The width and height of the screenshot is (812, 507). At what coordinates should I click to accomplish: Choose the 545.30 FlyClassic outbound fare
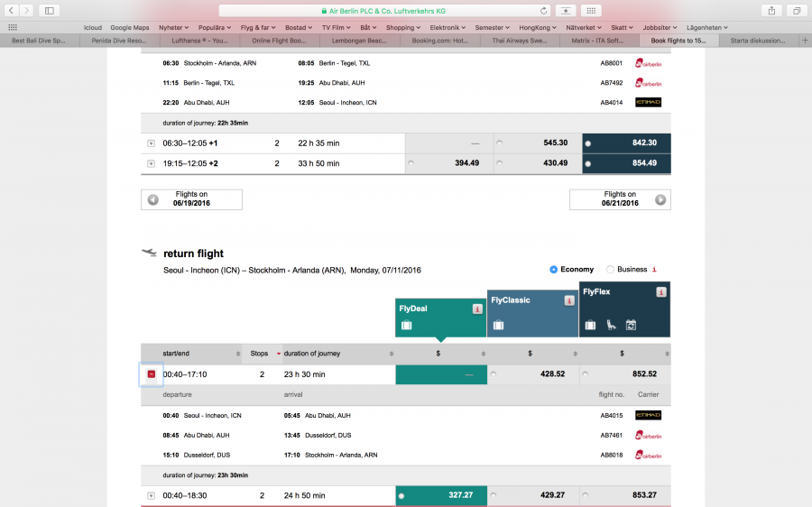pyautogui.click(x=497, y=143)
